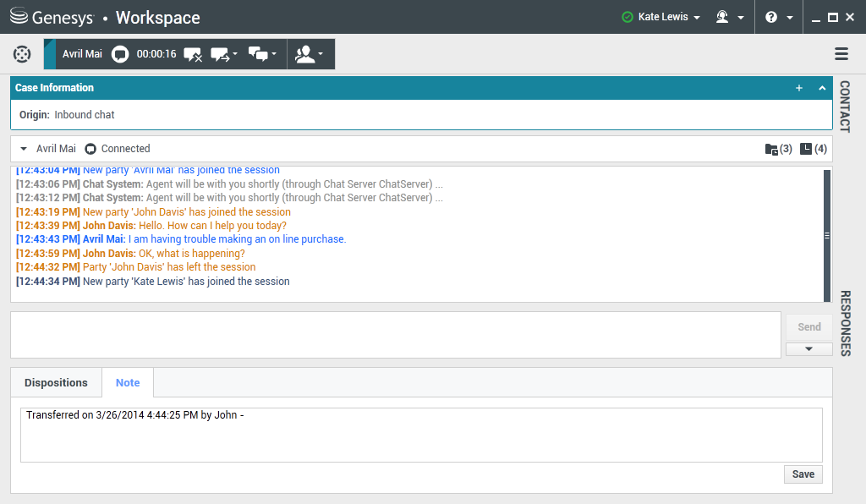Viewport: 866px width, 504px height.
Task: Open the instant chat transfer dropdown
Action: [224, 54]
